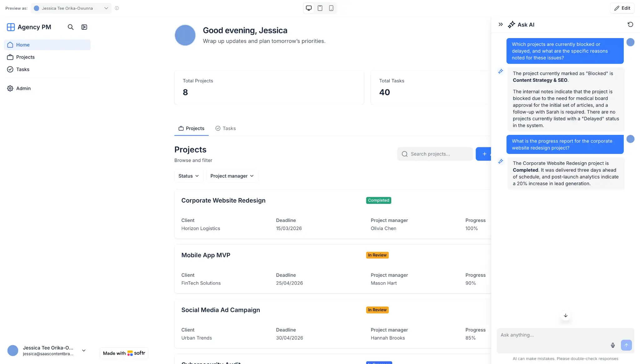Click the scroll-down arrow in the AI chat
This screenshot has height=364, width=640.
point(566,316)
